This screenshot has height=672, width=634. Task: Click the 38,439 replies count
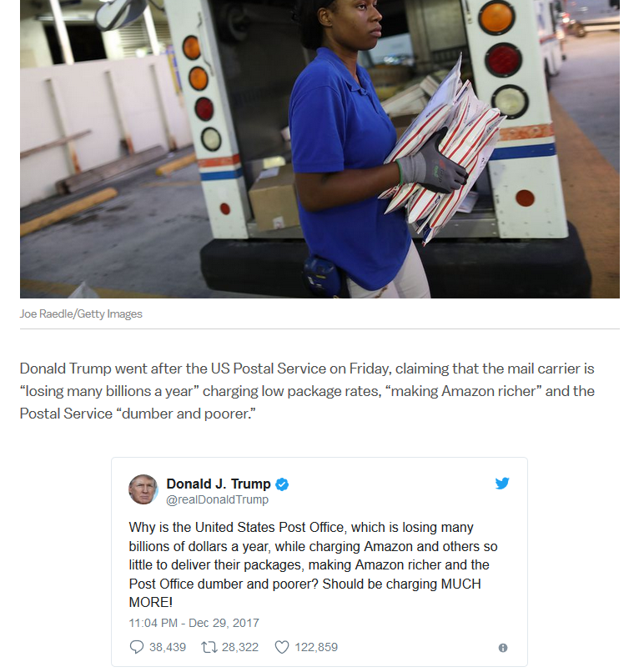coord(168,647)
